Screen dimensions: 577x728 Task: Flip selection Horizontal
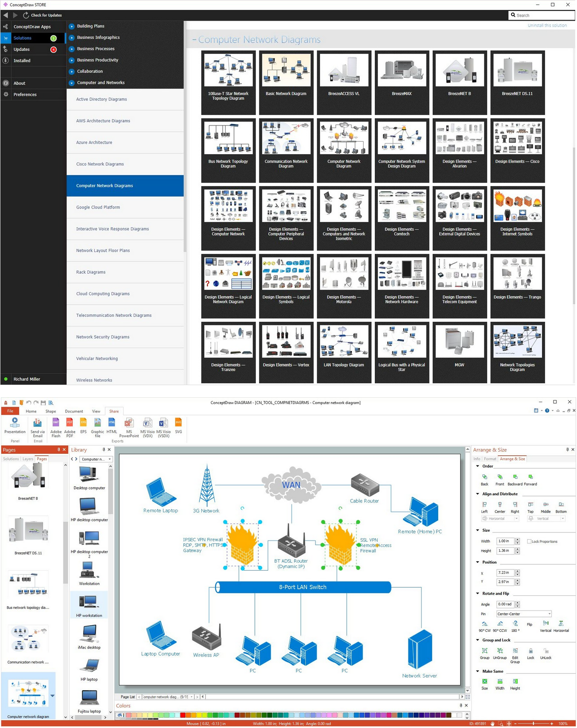(561, 626)
